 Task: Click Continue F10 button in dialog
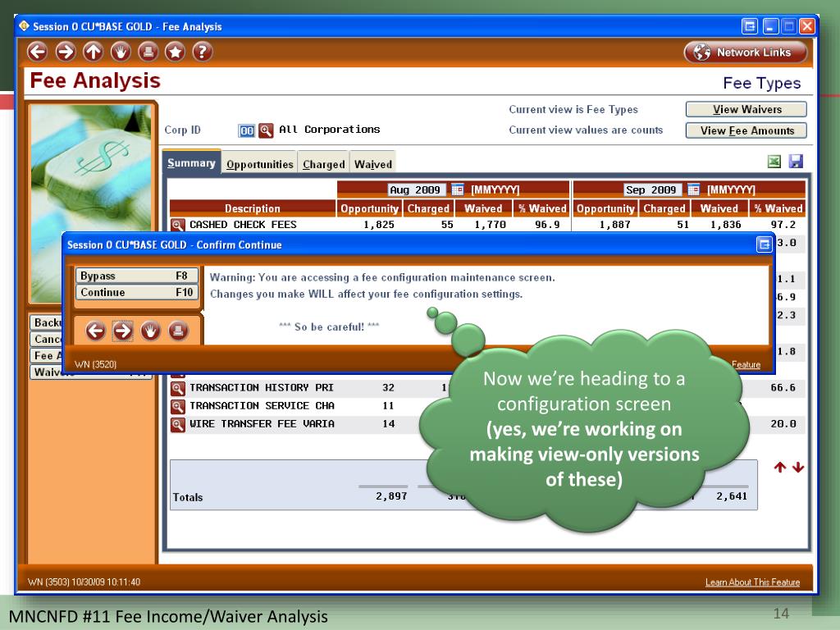click(137, 293)
